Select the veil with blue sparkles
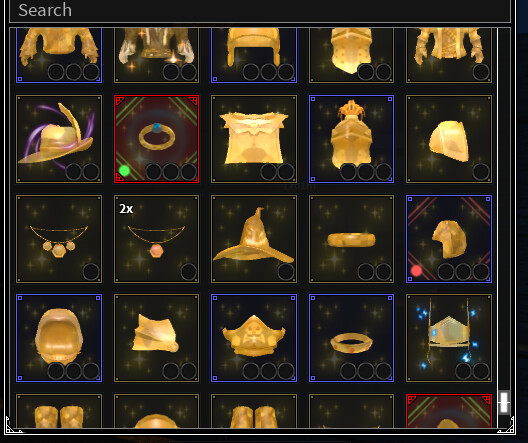This screenshot has width=528, height=443. (449, 338)
